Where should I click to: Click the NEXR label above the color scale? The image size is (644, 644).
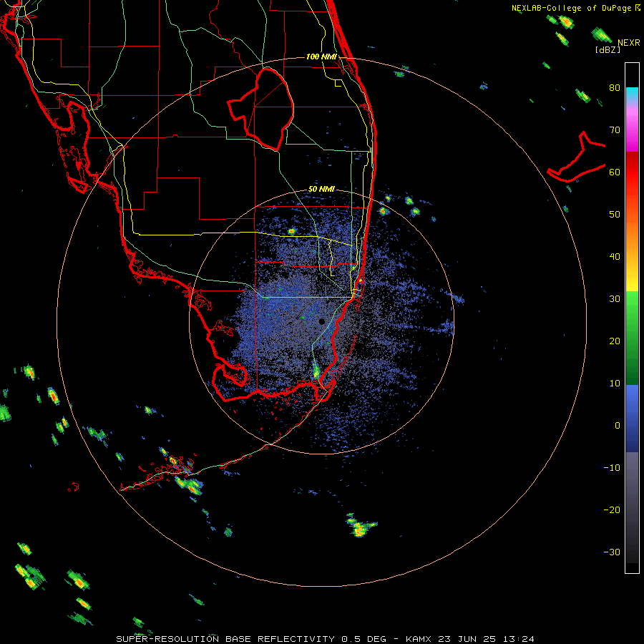click(x=628, y=43)
